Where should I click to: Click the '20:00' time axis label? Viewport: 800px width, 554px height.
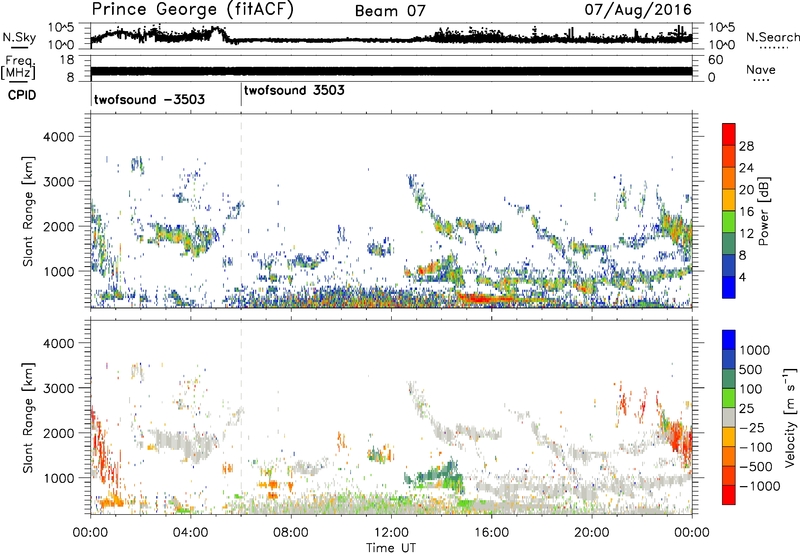tap(592, 532)
